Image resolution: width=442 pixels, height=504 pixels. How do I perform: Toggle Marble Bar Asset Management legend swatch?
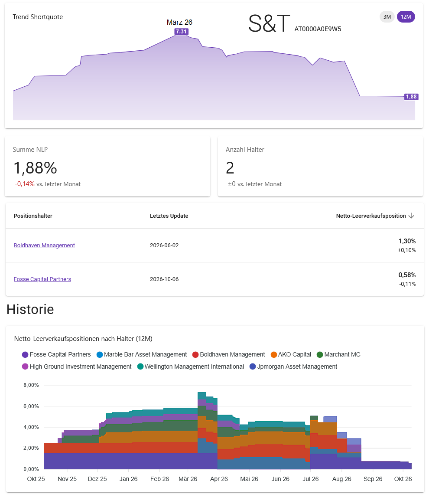(x=100, y=354)
